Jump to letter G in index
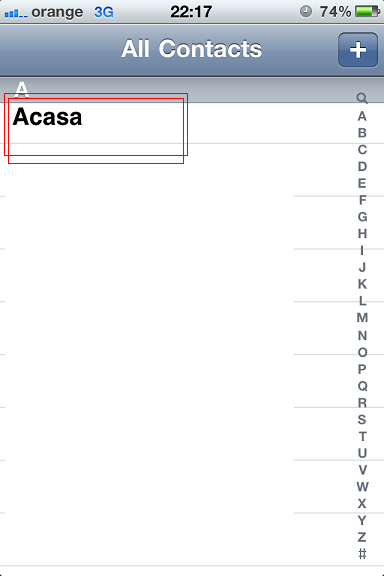 tap(362, 217)
